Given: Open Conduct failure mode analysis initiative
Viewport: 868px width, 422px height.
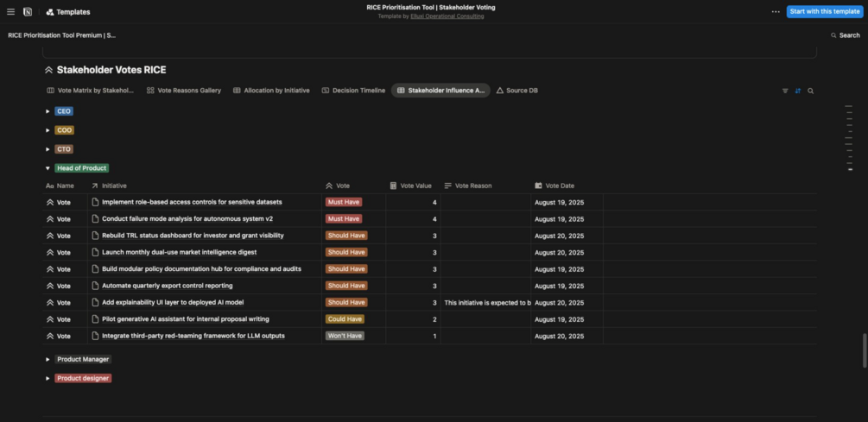Looking at the screenshot, I should click(x=187, y=219).
